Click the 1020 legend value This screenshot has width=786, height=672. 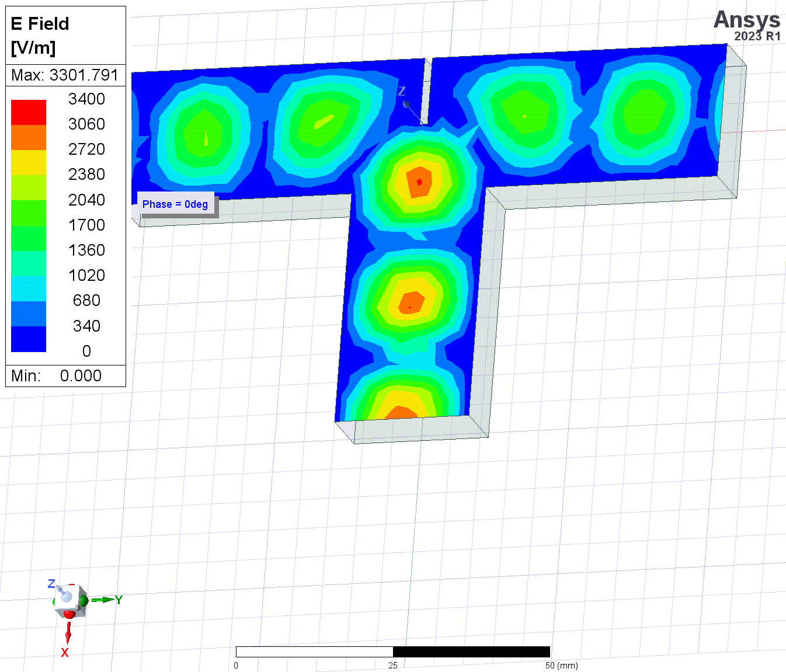[x=86, y=275]
